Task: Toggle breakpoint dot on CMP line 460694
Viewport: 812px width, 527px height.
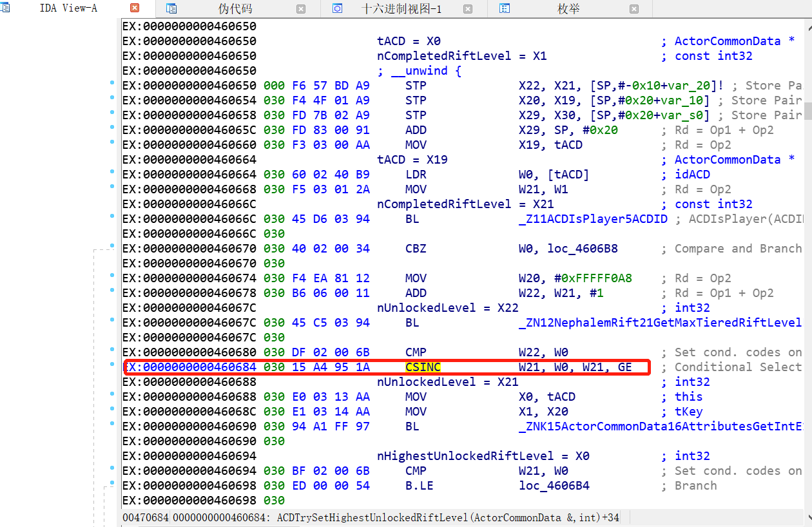Action: (x=112, y=468)
